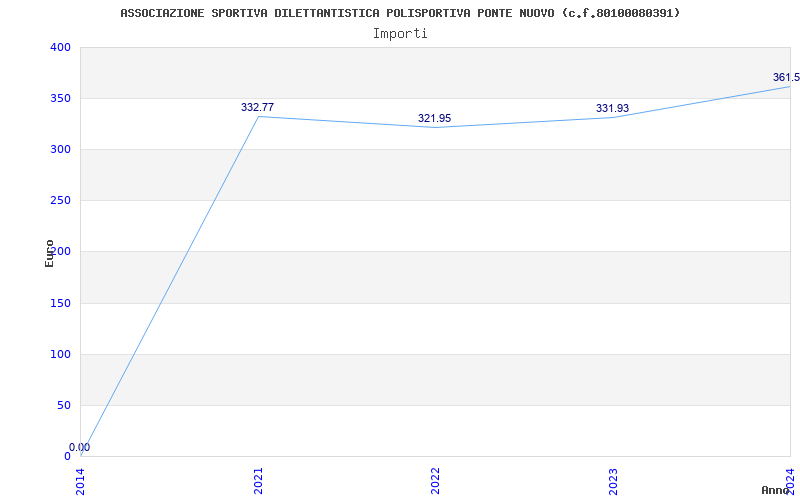Image resolution: width=800 pixels, height=500 pixels.
Task: Click the Anno x-axis title
Action: tap(775, 490)
